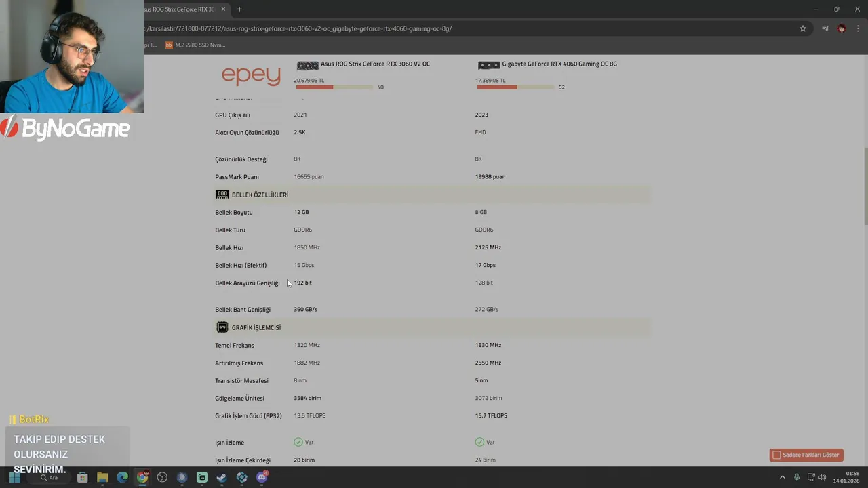
Task: Bookmark this page with the star icon
Action: [803, 28]
